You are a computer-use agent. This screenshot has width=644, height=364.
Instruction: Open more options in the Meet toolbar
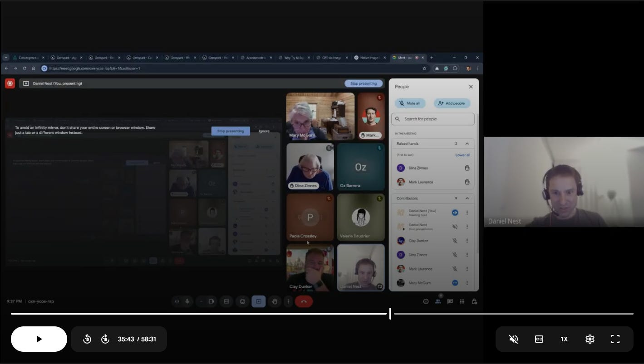pos(288,301)
